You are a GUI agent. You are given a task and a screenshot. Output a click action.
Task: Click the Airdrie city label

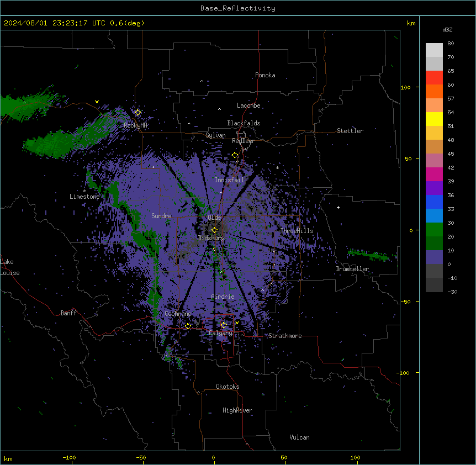[223, 297]
